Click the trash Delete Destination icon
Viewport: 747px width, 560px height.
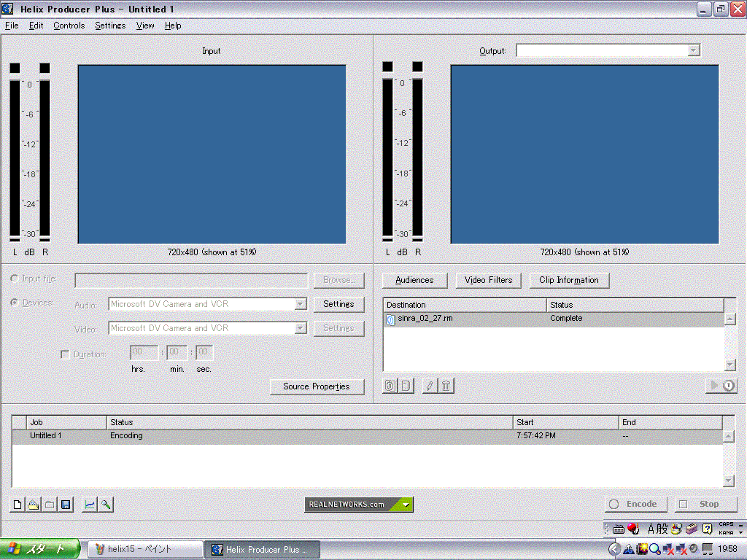coord(446,386)
